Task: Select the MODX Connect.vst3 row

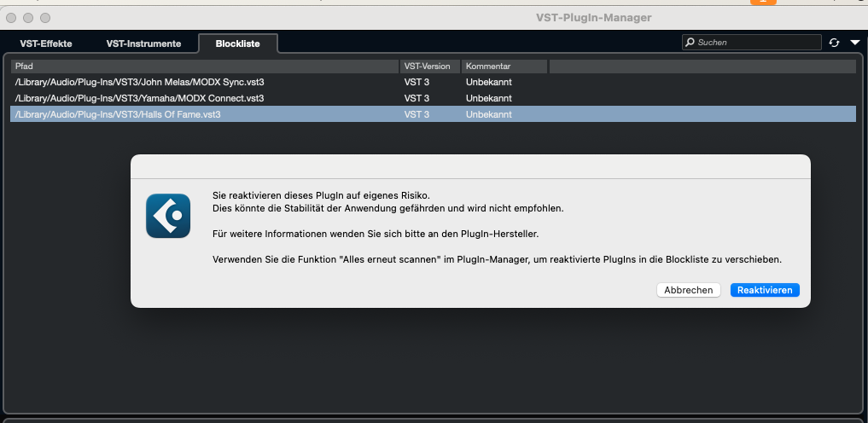Action: (x=433, y=98)
